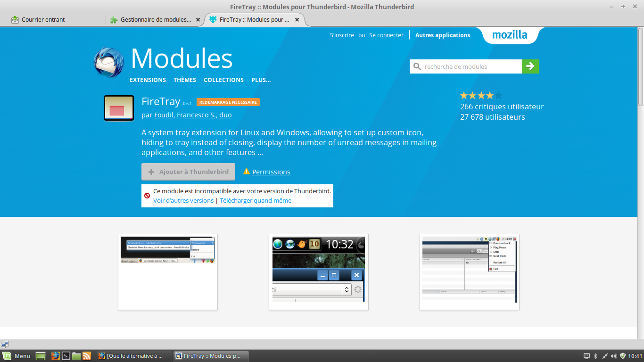Image resolution: width=644 pixels, height=362 pixels.
Task: Click the star rating display
Action: [x=481, y=96]
